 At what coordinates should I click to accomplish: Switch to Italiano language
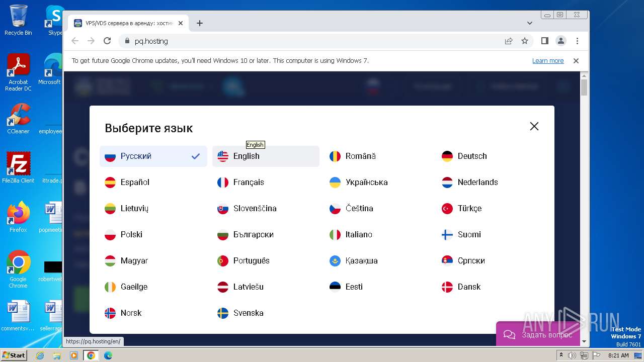[378, 235]
